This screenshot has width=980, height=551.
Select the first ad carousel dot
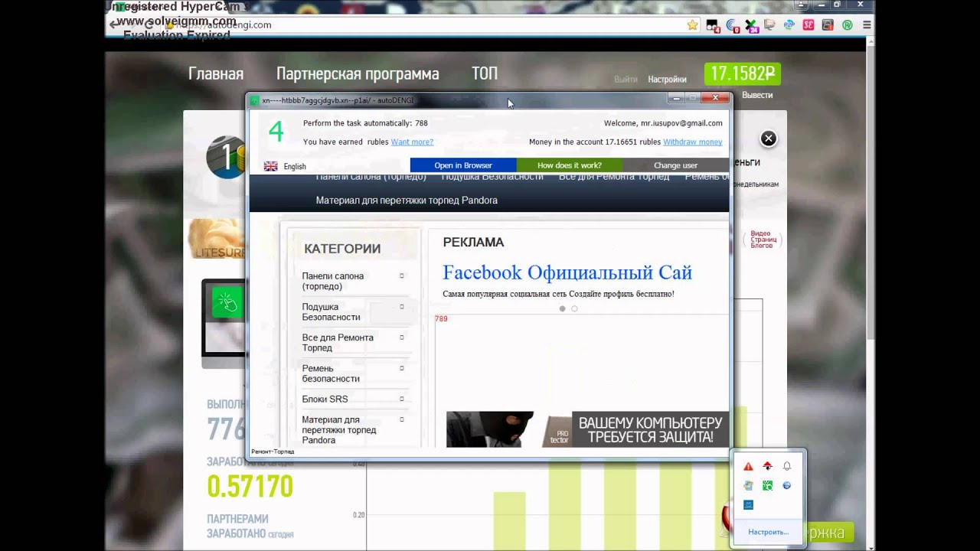pyautogui.click(x=563, y=309)
